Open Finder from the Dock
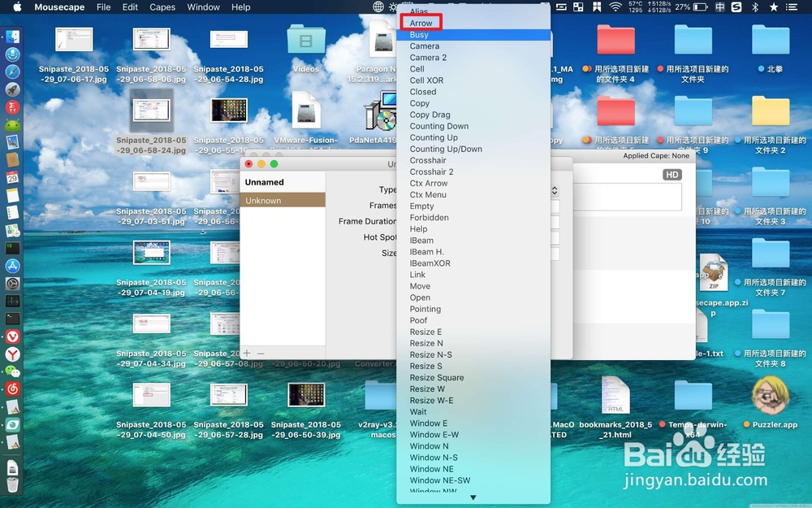Image resolution: width=812 pixels, height=508 pixels. click(x=12, y=37)
